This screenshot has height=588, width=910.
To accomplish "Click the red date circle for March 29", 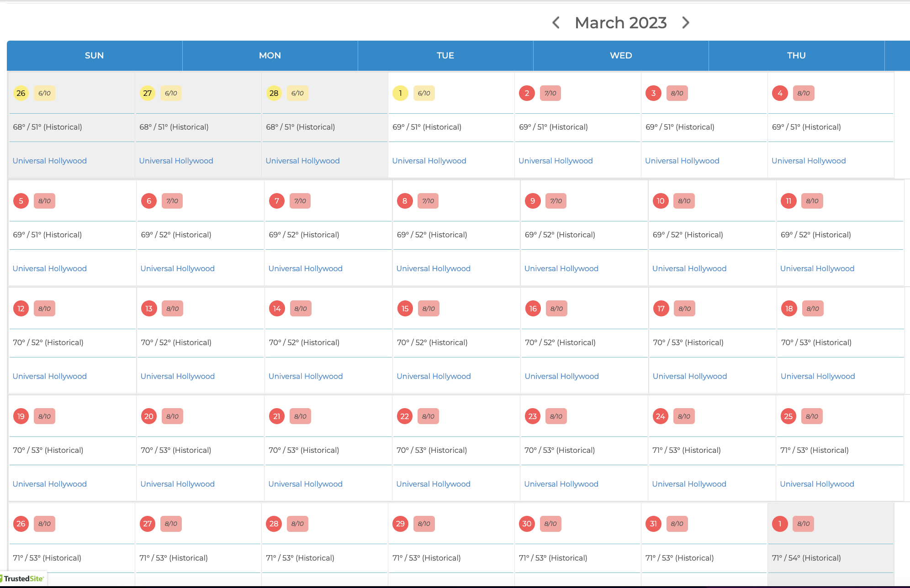I will coord(400,524).
